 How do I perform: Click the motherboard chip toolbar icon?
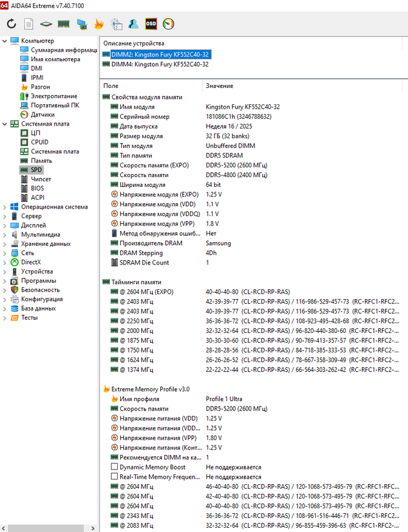click(46, 24)
